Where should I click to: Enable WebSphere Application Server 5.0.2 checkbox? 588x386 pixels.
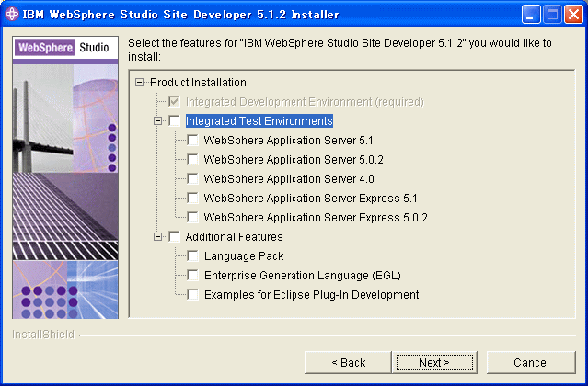click(192, 160)
